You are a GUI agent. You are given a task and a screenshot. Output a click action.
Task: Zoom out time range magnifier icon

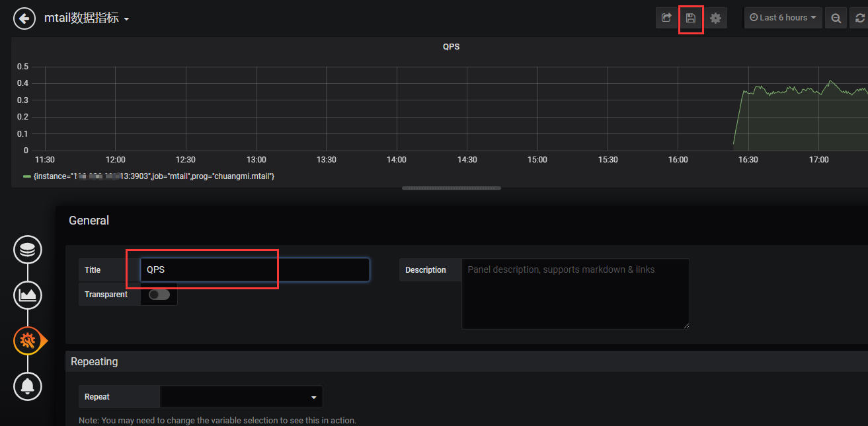click(836, 18)
